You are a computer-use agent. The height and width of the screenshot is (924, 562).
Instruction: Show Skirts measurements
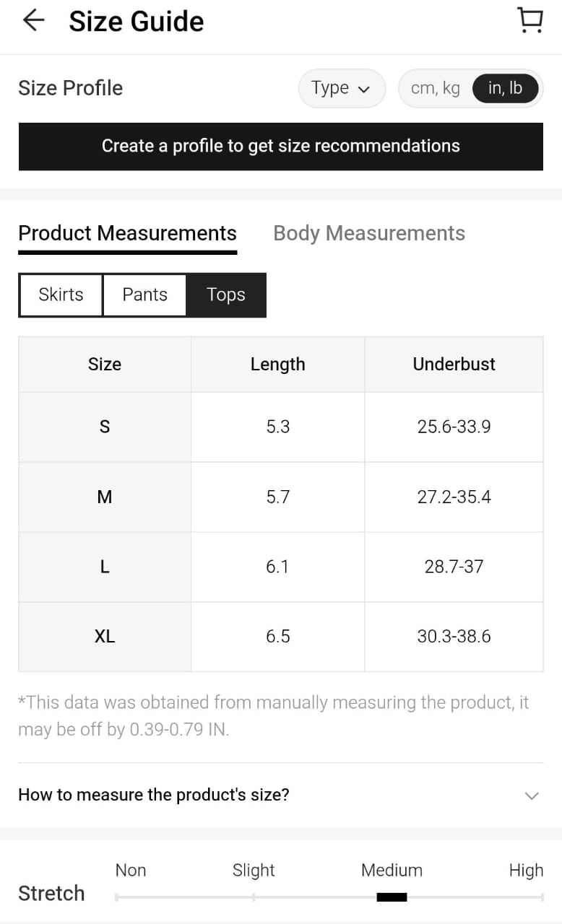61,295
